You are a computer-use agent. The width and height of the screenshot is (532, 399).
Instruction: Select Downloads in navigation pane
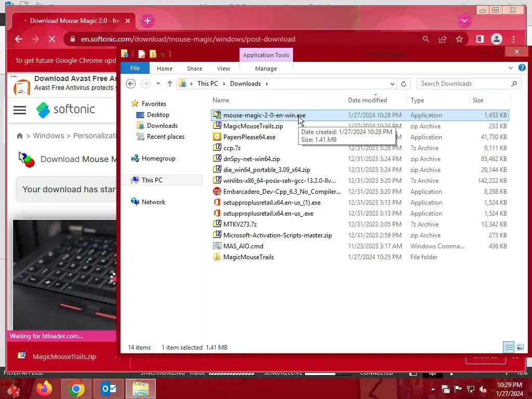pos(162,126)
